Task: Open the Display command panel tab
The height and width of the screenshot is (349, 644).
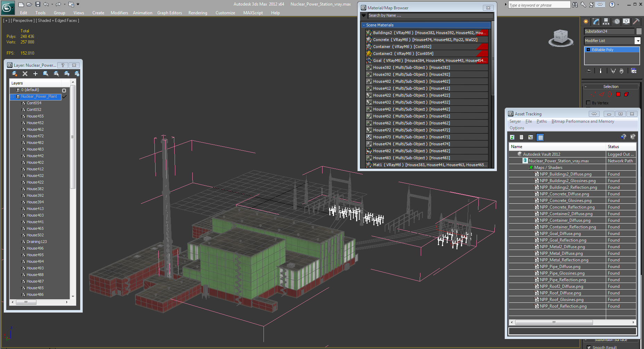Action: (626, 22)
